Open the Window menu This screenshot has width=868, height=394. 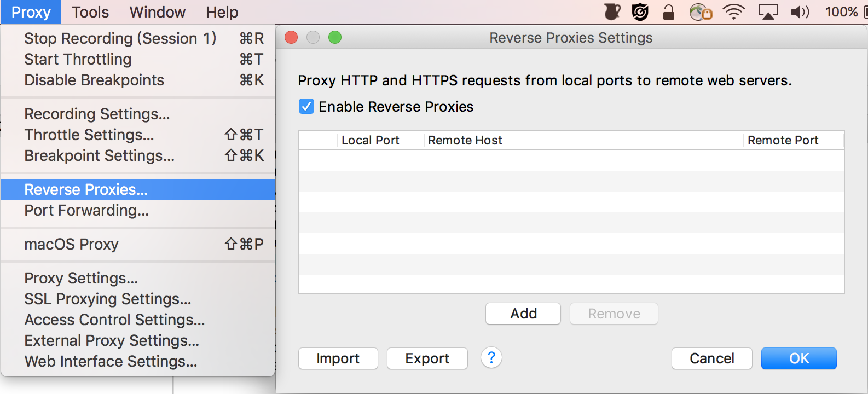pos(158,12)
